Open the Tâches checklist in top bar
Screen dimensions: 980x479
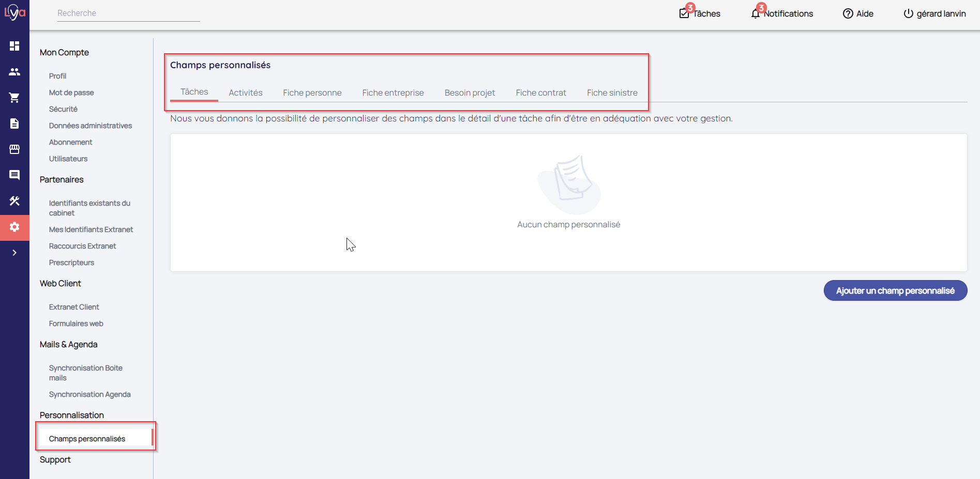point(700,13)
